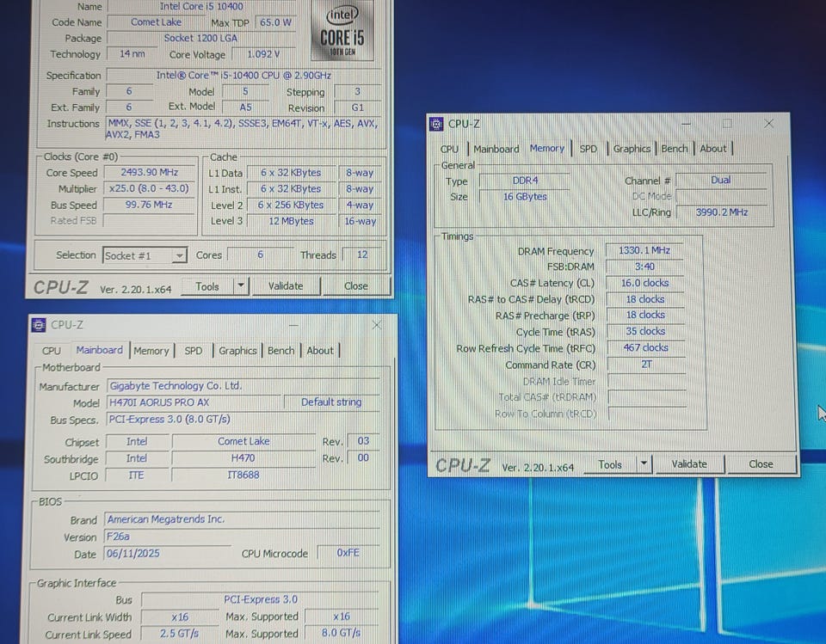Click the Max TDP value 65.0 W
This screenshot has width=826, height=644.
(x=275, y=22)
